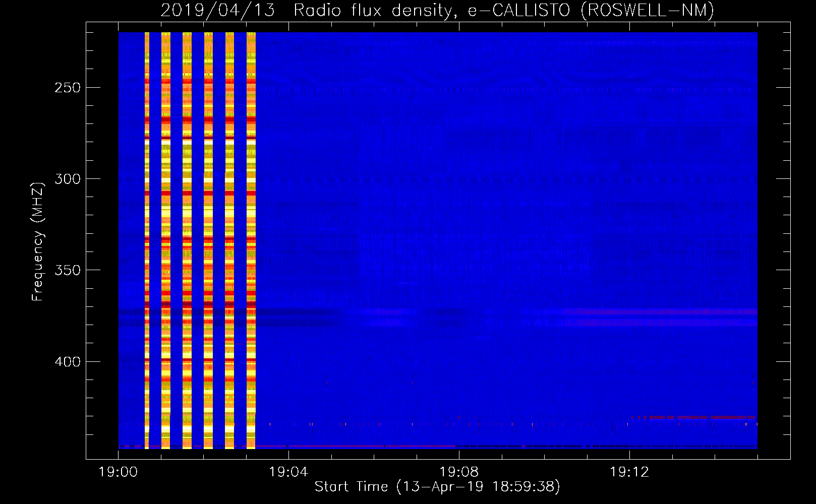Image resolution: width=816 pixels, height=504 pixels.
Task: Click the 19:04 time tick label
Action: coord(288,472)
